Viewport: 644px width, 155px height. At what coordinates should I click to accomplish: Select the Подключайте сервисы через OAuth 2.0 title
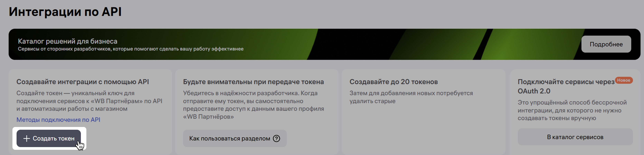[x=566, y=86]
